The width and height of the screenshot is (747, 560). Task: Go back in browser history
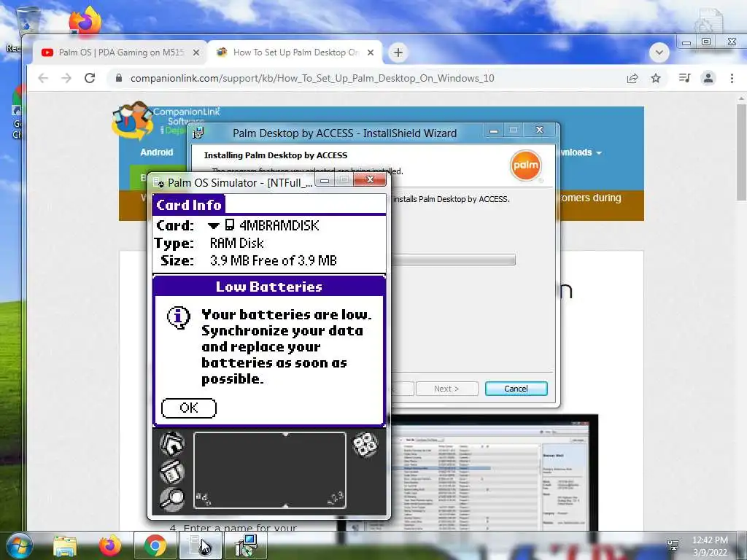point(43,78)
